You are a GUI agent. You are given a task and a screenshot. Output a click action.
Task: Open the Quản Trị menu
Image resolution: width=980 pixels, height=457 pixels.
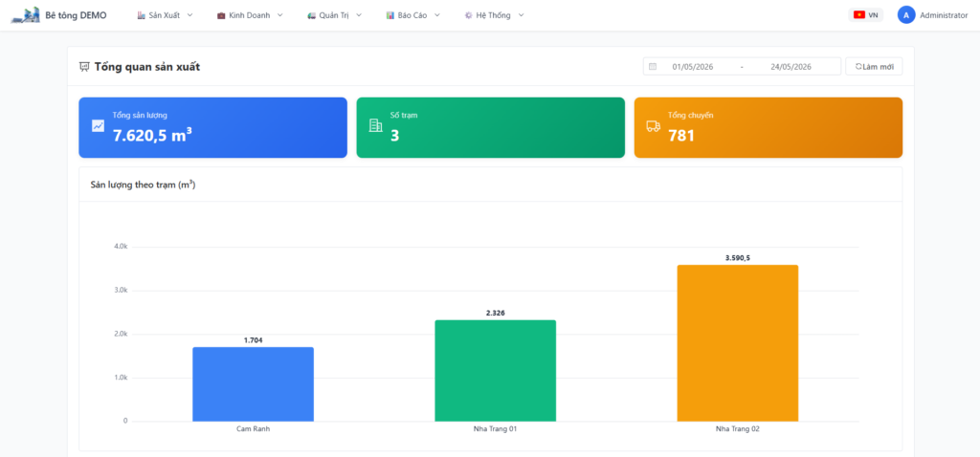334,15
